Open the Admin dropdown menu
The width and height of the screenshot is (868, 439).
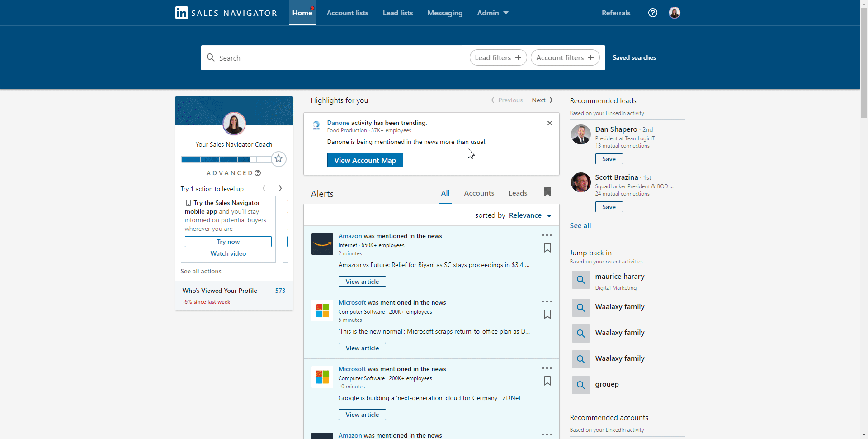pyautogui.click(x=492, y=13)
